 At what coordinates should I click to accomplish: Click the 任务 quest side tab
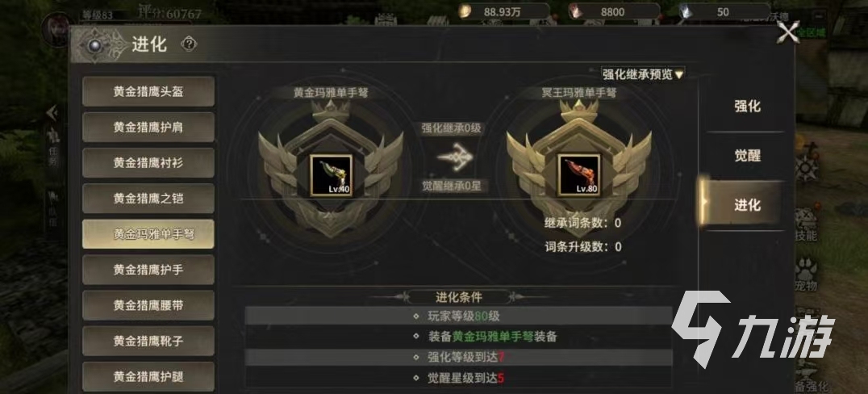click(52, 149)
